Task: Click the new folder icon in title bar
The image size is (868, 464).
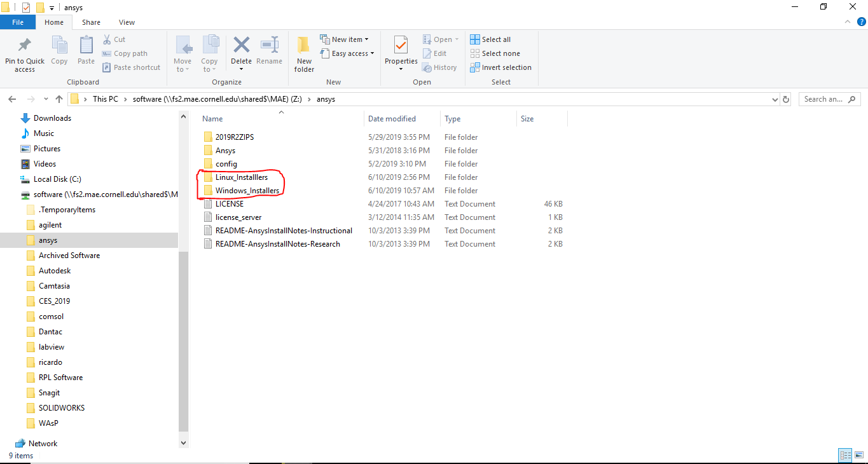Action: (40, 8)
